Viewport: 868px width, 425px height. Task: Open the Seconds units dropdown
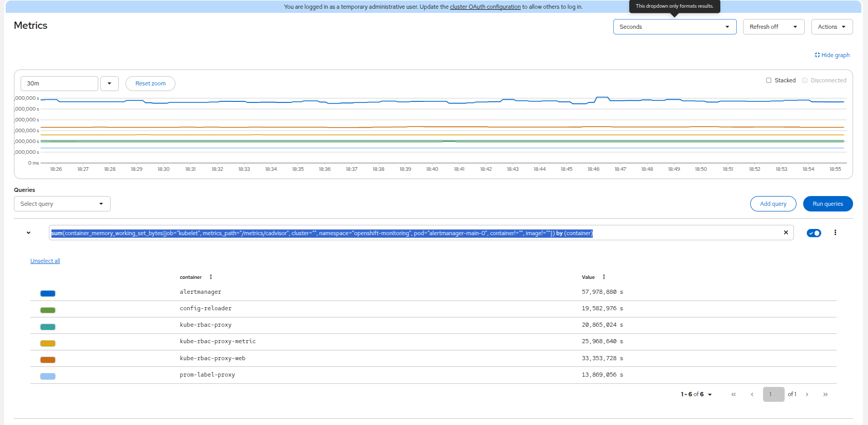(675, 27)
